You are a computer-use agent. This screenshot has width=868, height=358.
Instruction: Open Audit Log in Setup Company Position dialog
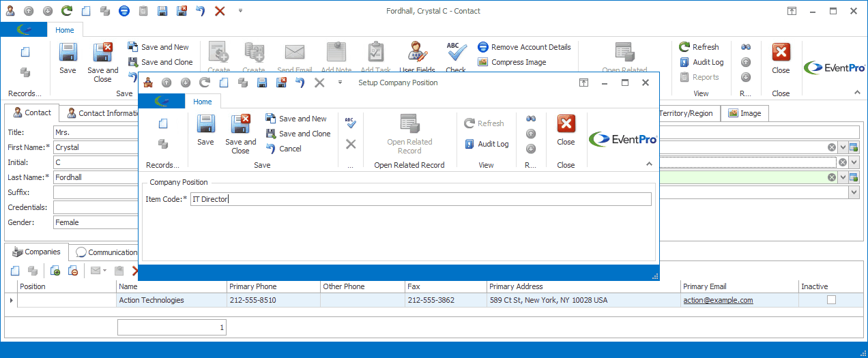coord(487,144)
